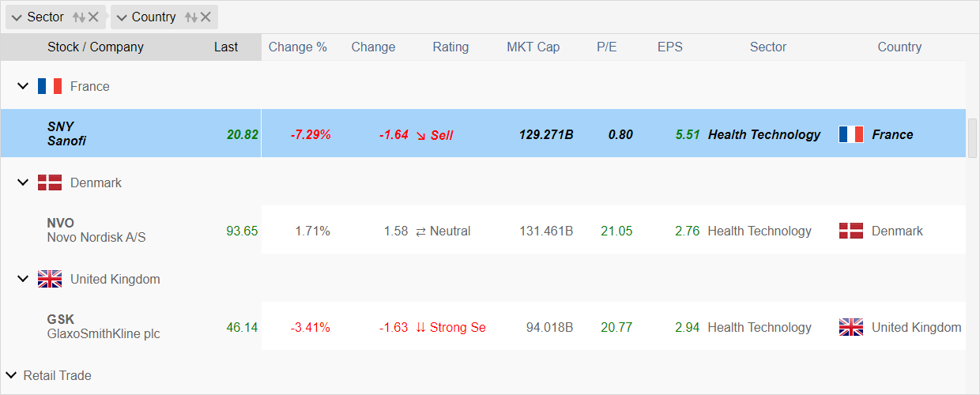Sort by the Change column header
Viewport: 980px width, 395px height.
point(373,47)
